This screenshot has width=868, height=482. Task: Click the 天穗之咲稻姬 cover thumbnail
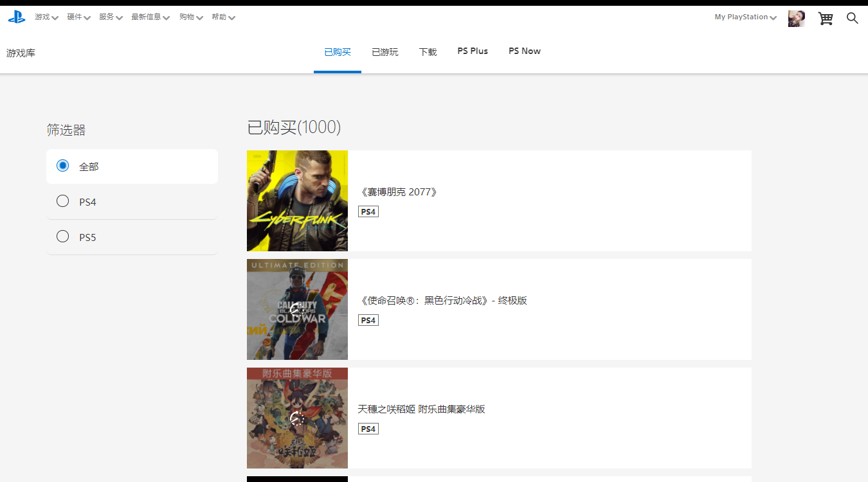click(x=297, y=418)
